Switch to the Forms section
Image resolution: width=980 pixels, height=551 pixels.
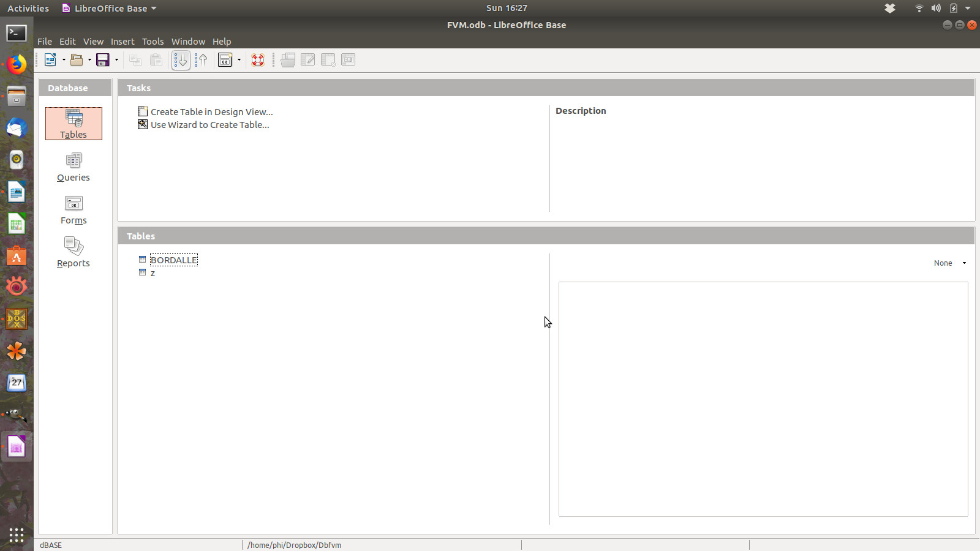point(73,209)
